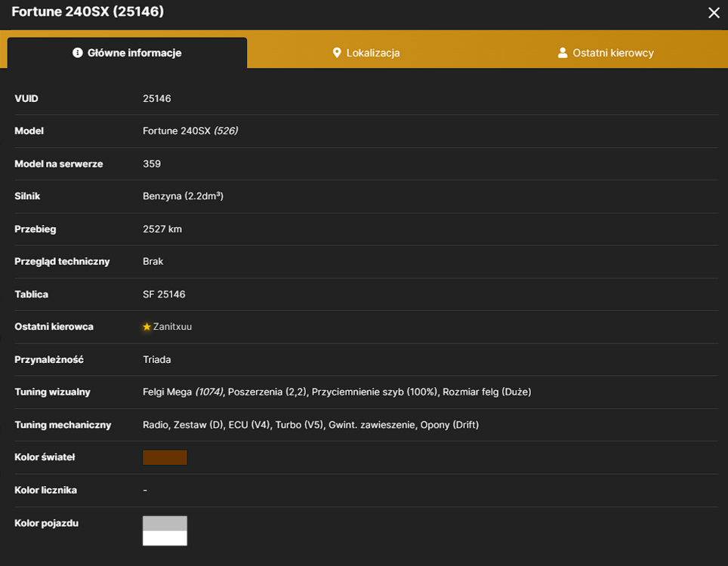The width and height of the screenshot is (728, 566).
Task: Click the white lower Kolor pojazdu swatch
Action: click(x=165, y=538)
